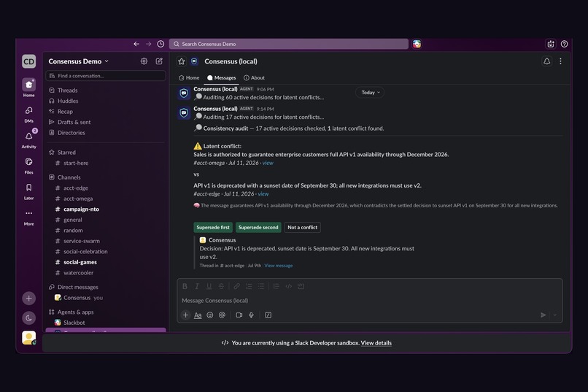Screen dimensions: 588x392
Task: Click the Search Consensus Demo field
Action: (288, 44)
